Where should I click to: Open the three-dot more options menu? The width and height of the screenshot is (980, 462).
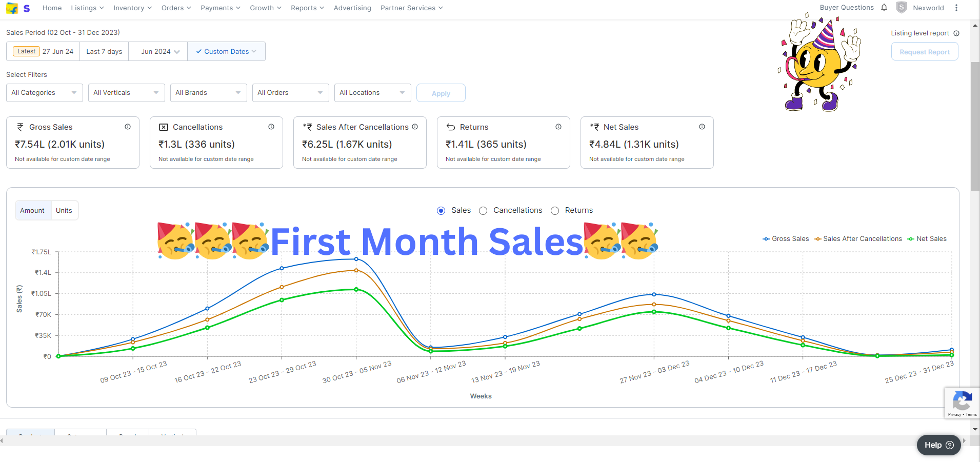(956, 8)
